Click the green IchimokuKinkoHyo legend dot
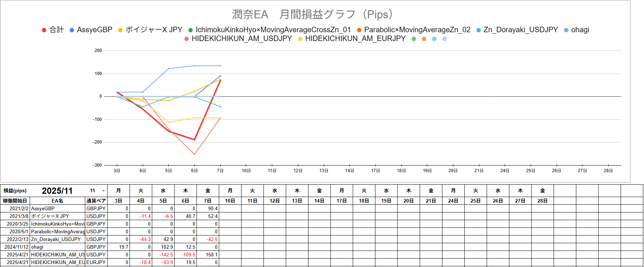Image resolution: width=644 pixels, height=267 pixels. (190, 30)
